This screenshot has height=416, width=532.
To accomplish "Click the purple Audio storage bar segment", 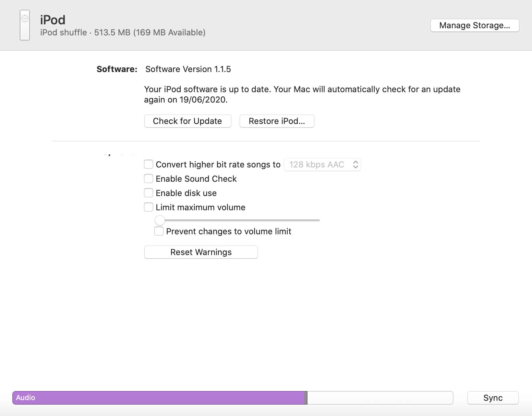I will [x=159, y=398].
